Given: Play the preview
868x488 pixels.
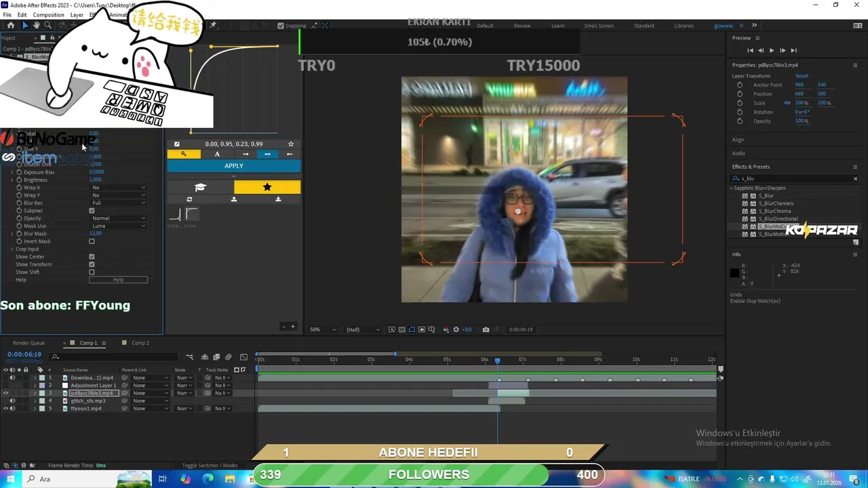Looking at the screenshot, I should 772,50.
